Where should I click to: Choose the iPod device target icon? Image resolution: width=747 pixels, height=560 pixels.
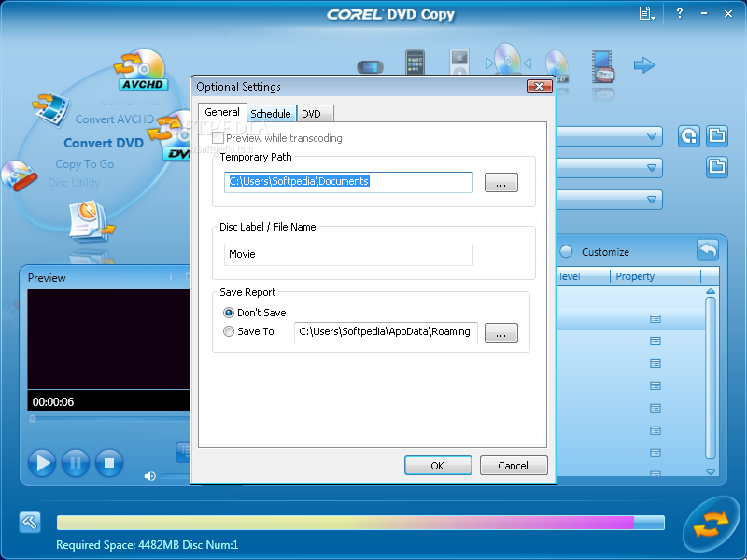click(x=459, y=63)
